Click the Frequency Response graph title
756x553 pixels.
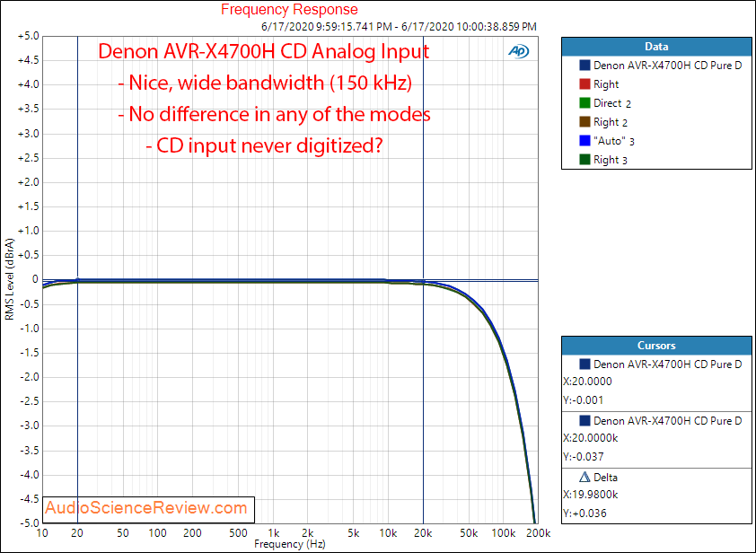click(289, 9)
